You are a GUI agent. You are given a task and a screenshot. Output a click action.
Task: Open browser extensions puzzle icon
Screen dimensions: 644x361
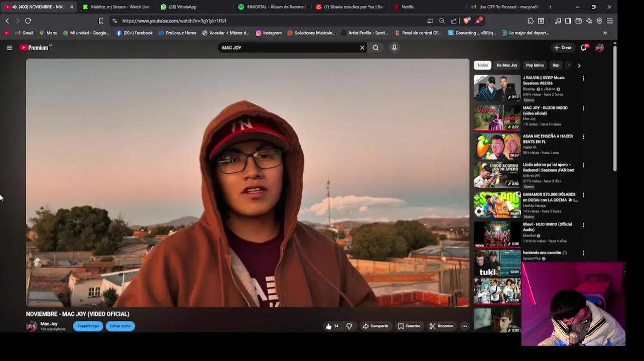click(531, 21)
